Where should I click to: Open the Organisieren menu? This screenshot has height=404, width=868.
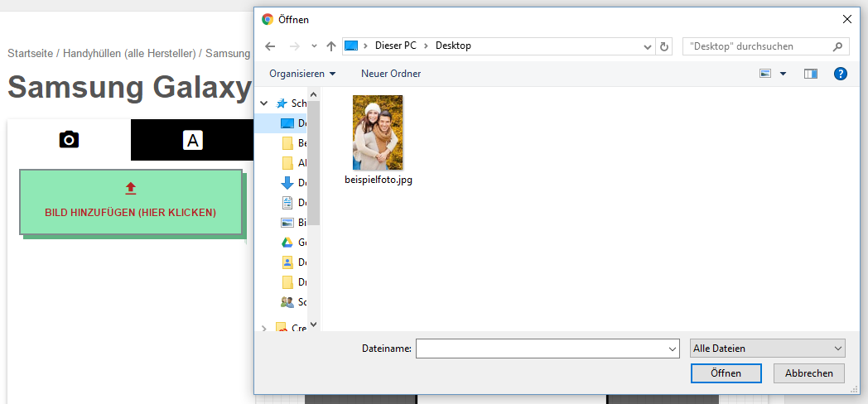(x=302, y=74)
